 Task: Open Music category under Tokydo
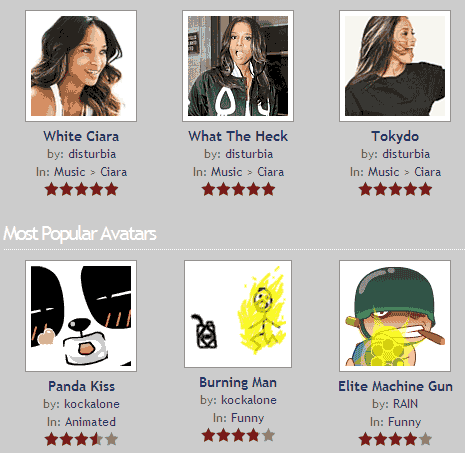coord(383,172)
